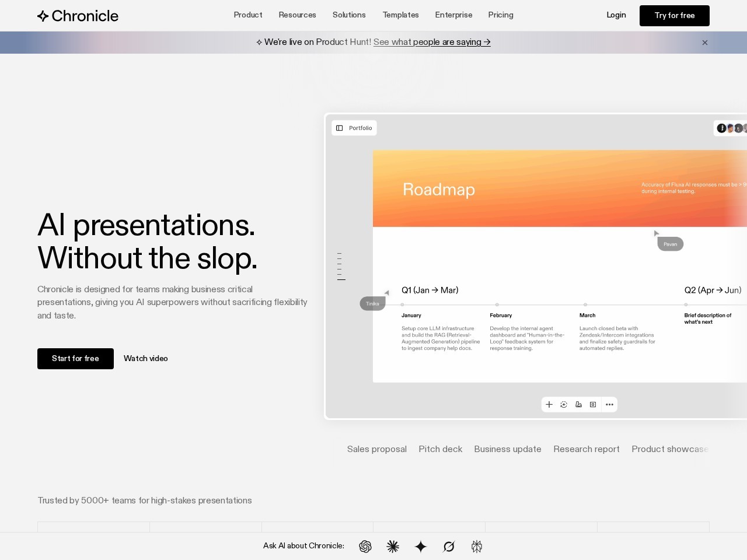The height and width of the screenshot is (560, 747).
Task: Click the paint theme icon in the slide toolbar
Action: click(x=578, y=405)
